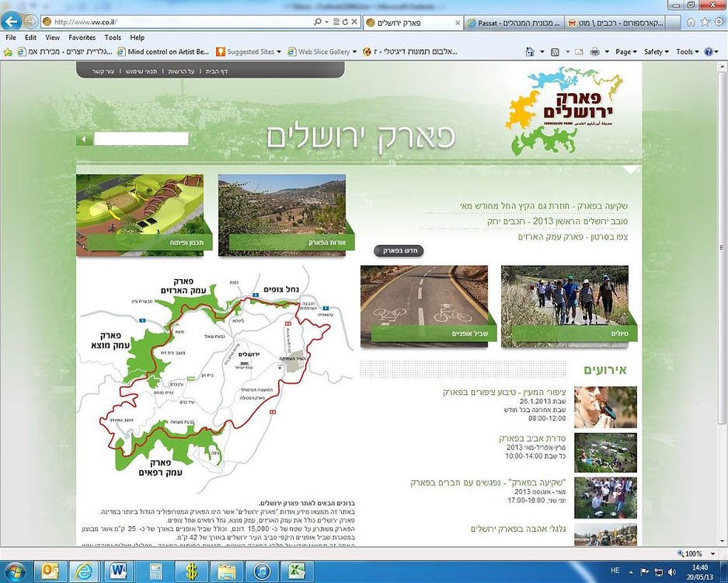Open the Tools menu in menu bar
This screenshot has height=583, width=728.
[x=113, y=37]
